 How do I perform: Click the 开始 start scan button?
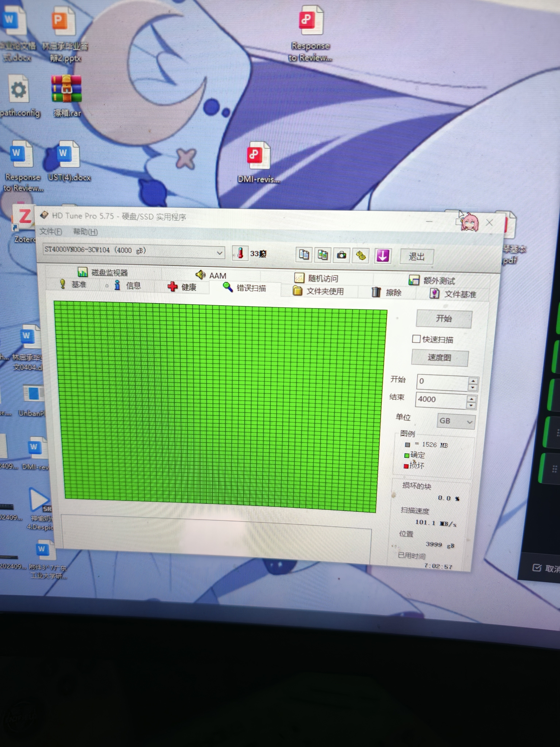tap(444, 318)
